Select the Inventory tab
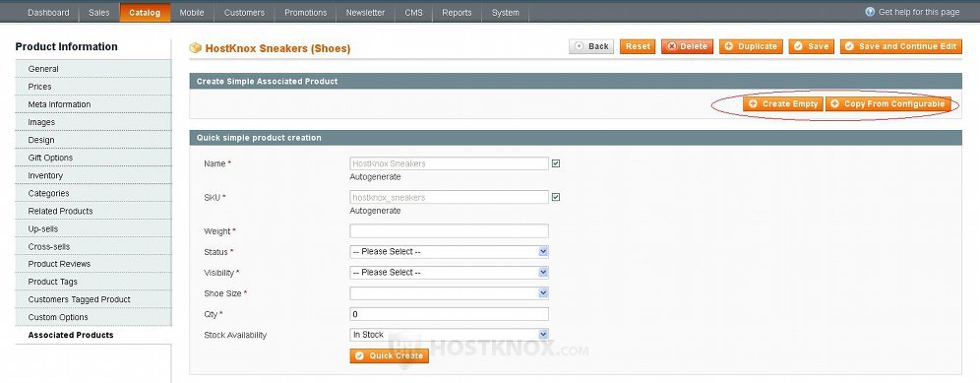The height and width of the screenshot is (383, 980). (93, 176)
